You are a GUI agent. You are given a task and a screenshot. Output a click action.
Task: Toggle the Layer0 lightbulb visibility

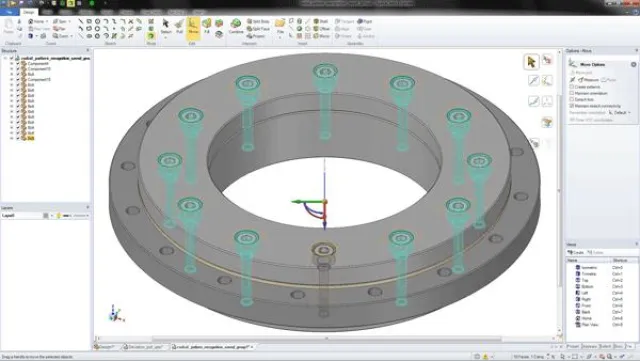tap(59, 215)
